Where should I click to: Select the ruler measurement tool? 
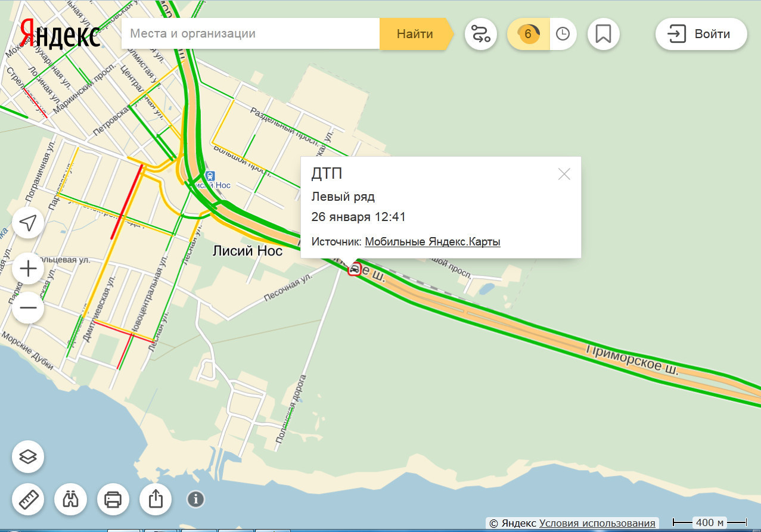coord(28,499)
